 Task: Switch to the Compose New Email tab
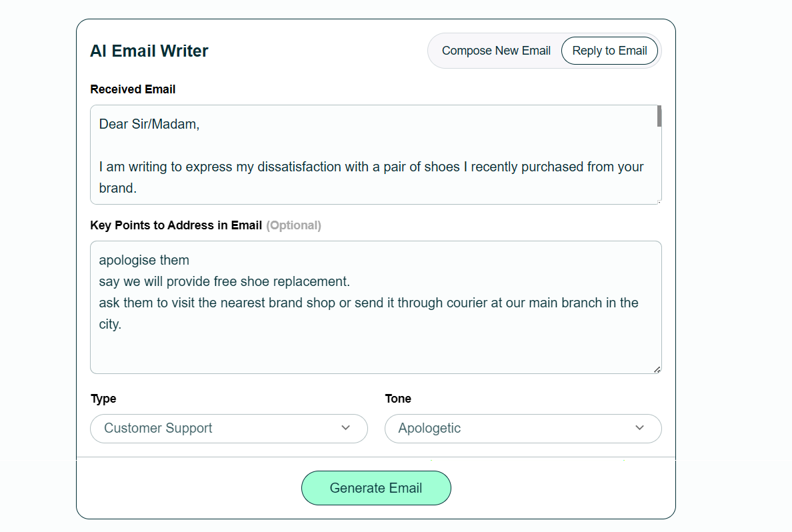[x=496, y=50]
